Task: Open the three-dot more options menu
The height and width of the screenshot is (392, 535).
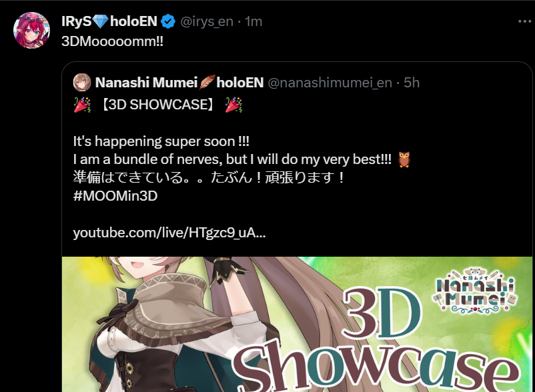Action: click(x=525, y=21)
